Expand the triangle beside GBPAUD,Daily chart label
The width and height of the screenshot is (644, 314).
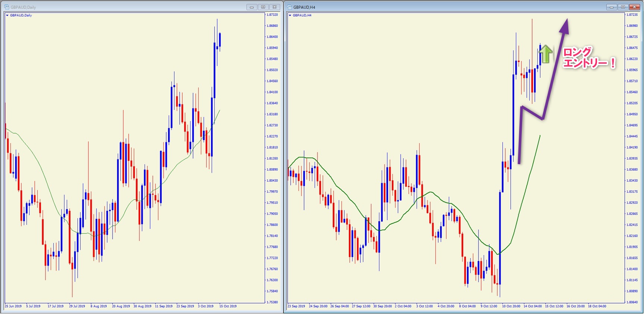(7, 15)
